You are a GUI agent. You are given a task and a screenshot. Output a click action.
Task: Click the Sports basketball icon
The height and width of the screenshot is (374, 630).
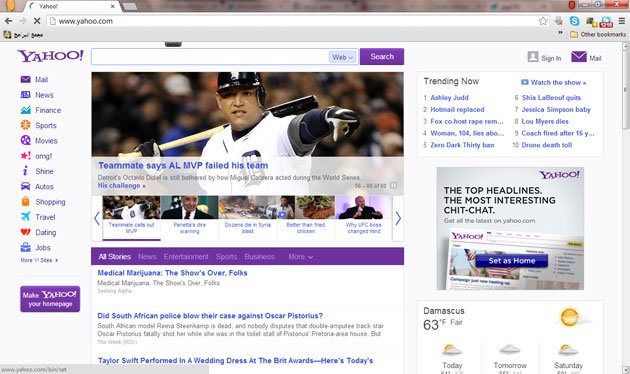[x=25, y=125]
